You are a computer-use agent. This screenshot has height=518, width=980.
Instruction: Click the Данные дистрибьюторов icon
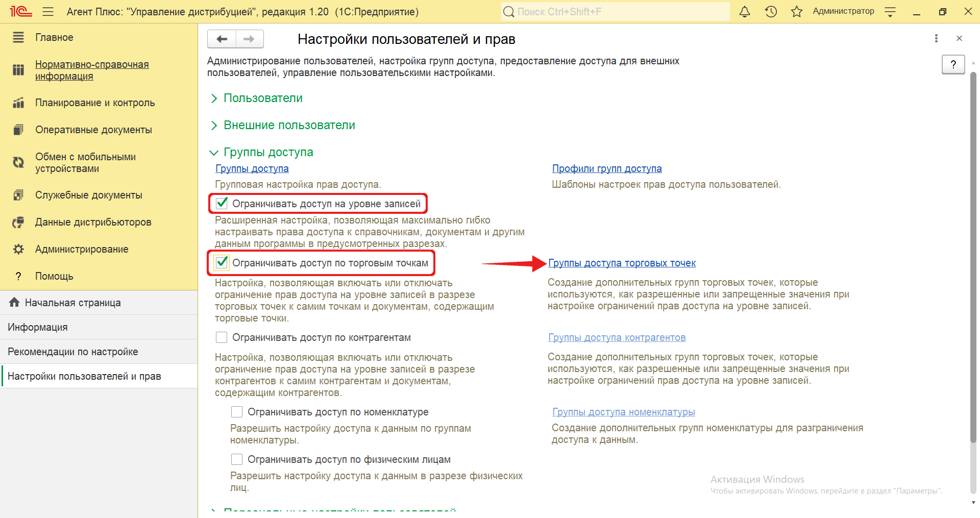(x=18, y=222)
